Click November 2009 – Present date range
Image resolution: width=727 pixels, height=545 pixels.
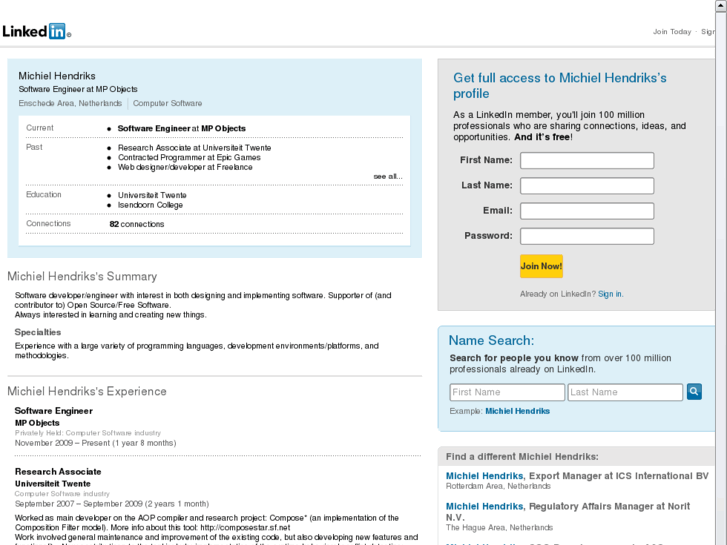click(x=96, y=443)
